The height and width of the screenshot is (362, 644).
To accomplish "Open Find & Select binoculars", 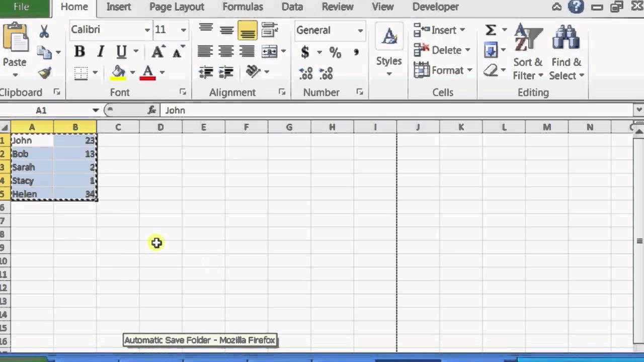I will [567, 52].
